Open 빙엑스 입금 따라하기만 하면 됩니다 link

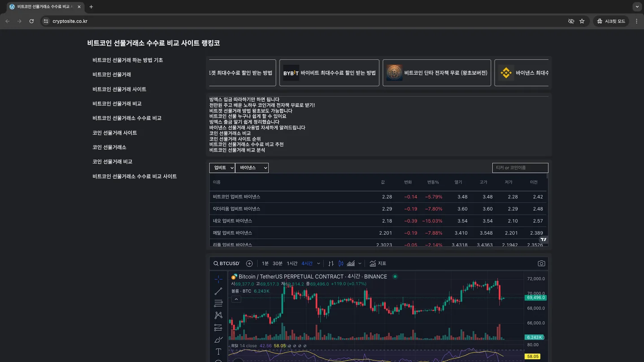tap(244, 99)
